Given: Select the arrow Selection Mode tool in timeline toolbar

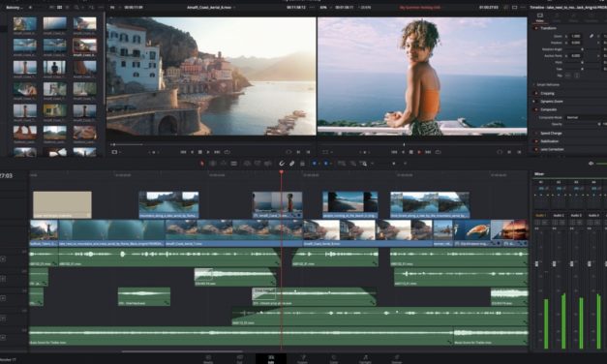Looking at the screenshot, I should click(201, 164).
